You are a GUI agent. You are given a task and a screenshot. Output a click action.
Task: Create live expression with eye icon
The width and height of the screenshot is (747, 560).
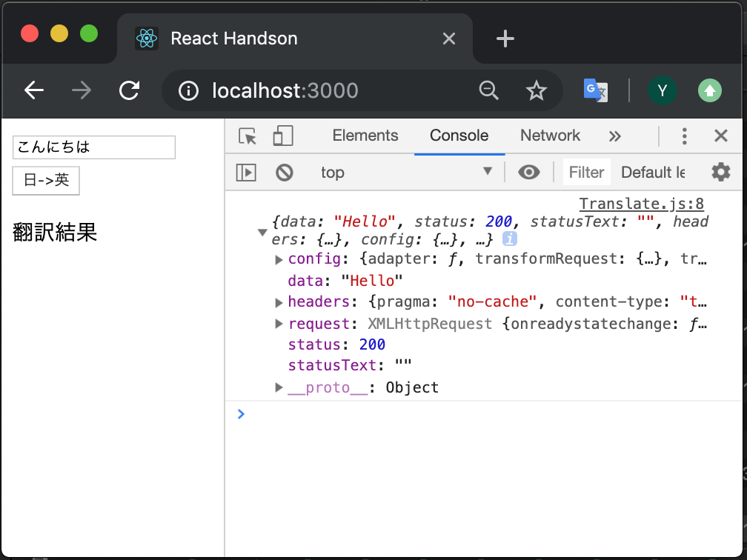coord(529,172)
